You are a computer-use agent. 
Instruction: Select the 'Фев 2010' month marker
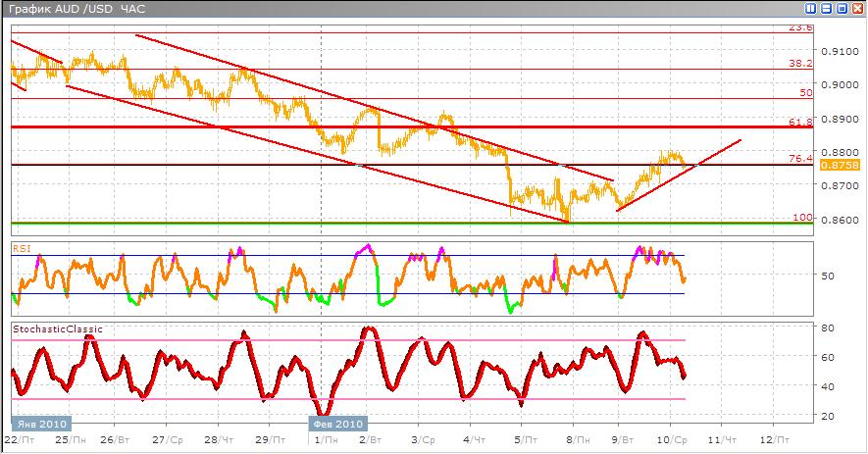pyautogui.click(x=338, y=424)
